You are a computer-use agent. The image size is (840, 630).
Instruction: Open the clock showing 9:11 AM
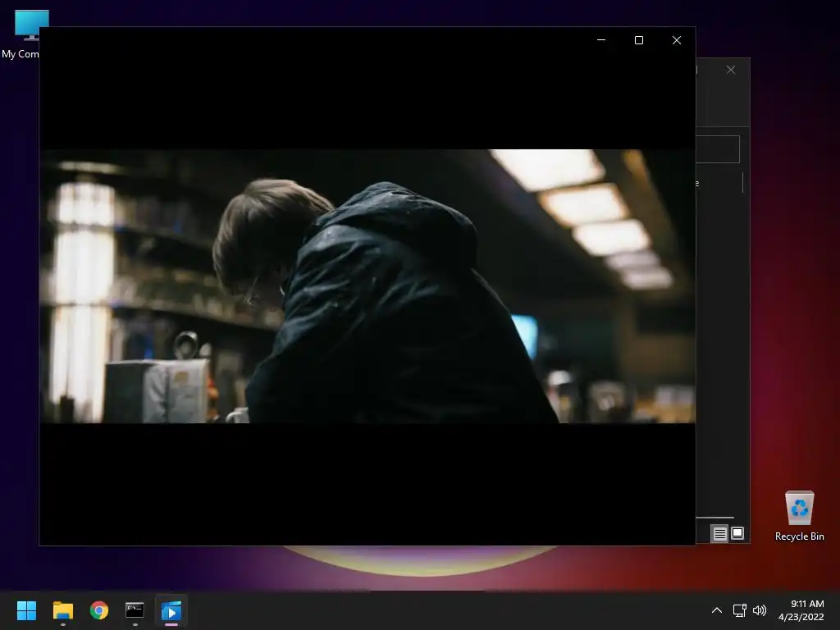pos(801,610)
